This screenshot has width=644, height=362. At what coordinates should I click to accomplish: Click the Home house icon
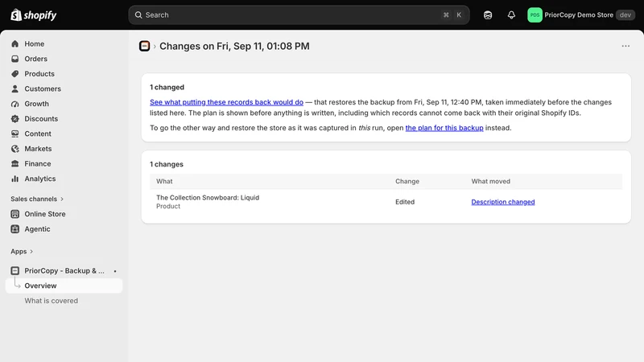tap(15, 44)
